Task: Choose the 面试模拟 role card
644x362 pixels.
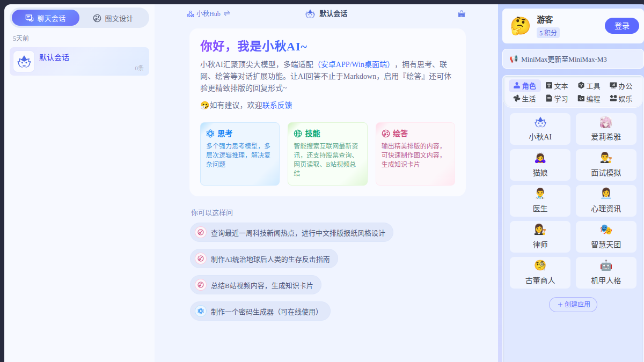Action: (x=606, y=165)
